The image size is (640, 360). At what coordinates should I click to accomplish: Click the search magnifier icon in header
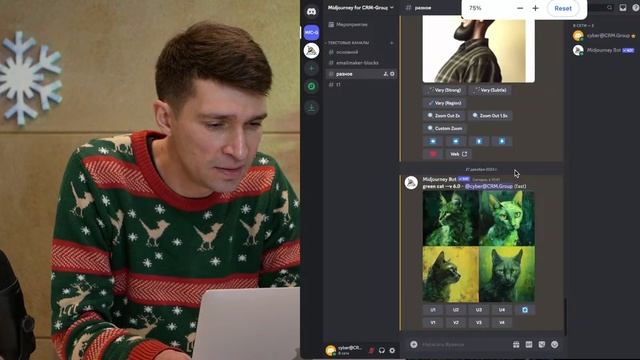click(x=609, y=7)
